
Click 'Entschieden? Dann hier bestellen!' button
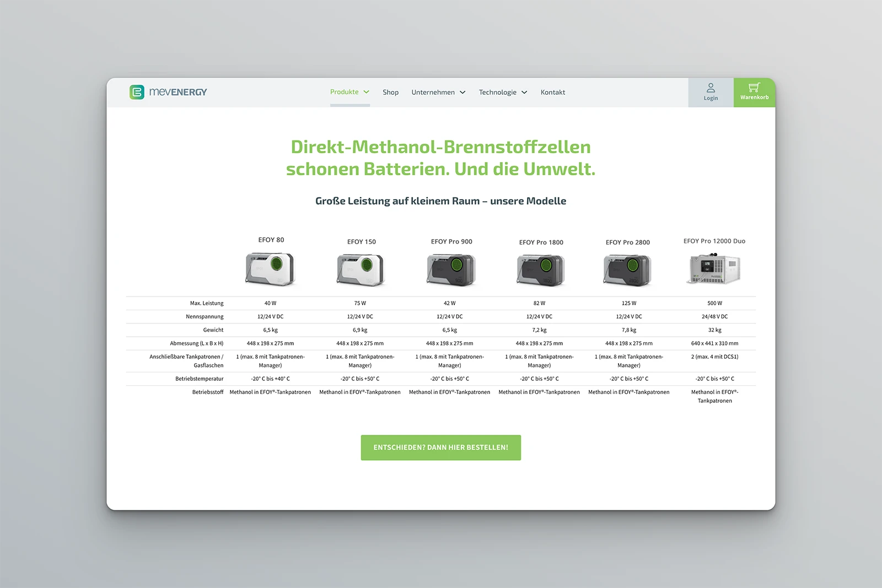pos(441,447)
